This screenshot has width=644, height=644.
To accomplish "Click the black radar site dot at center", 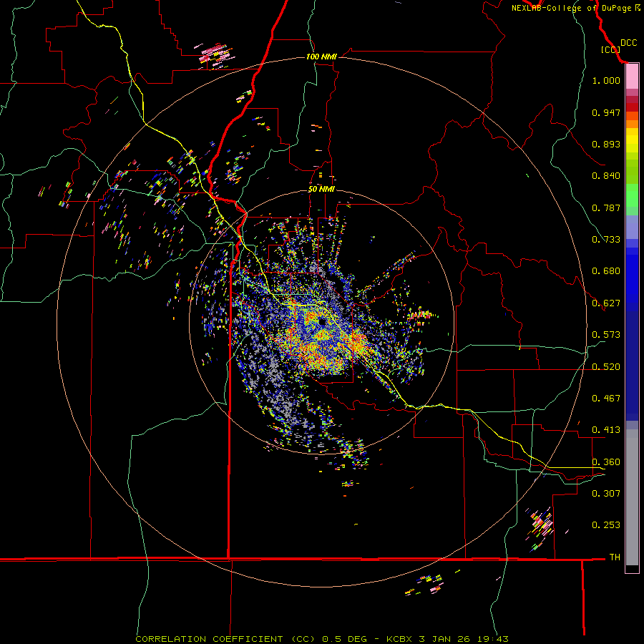I will coord(321,322).
